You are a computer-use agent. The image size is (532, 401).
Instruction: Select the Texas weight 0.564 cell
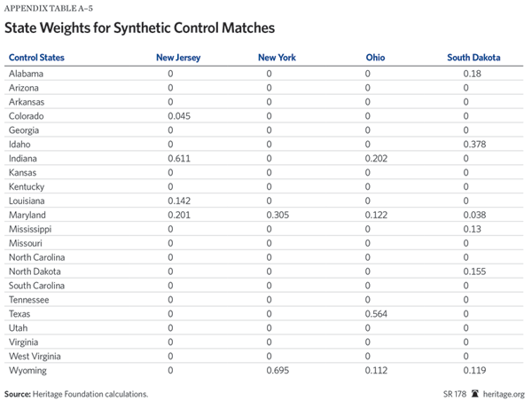[x=377, y=313]
